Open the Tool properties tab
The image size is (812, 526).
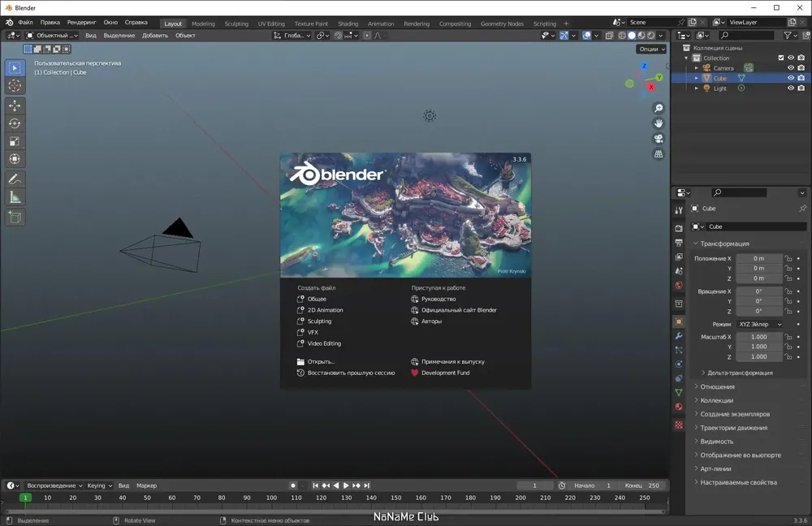(678, 210)
